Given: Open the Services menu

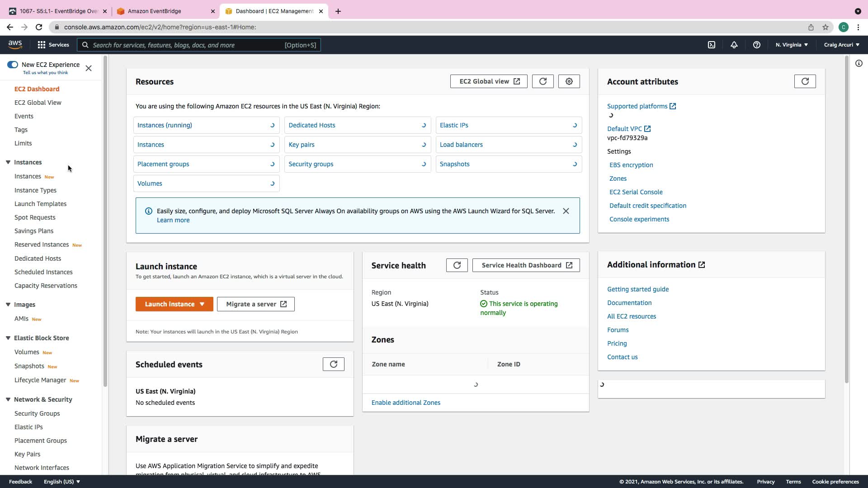Looking at the screenshot, I should click(x=53, y=45).
